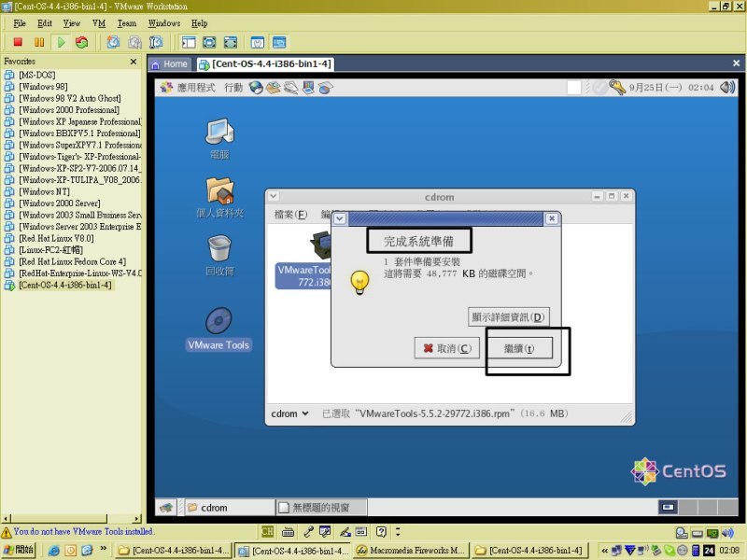Open the email client icon in CentOS panel
Image resolution: width=747 pixels, height=560 pixels.
(273, 88)
